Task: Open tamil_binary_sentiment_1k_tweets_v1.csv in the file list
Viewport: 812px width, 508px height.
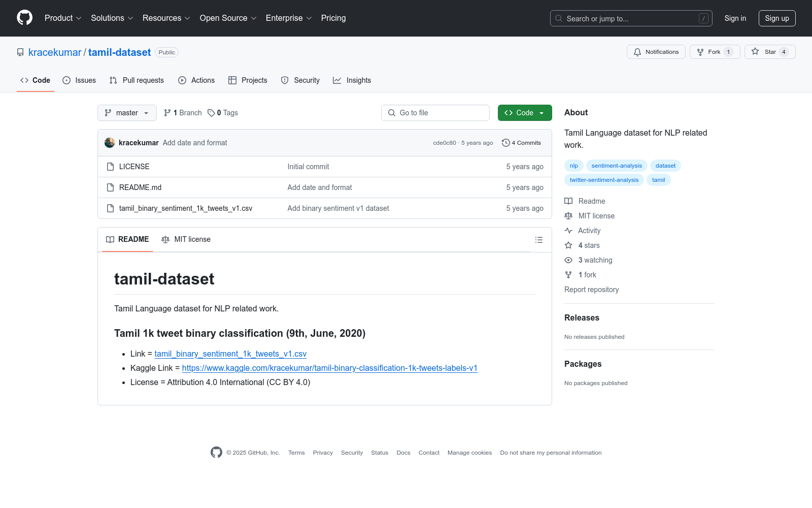Action: pyautogui.click(x=186, y=208)
